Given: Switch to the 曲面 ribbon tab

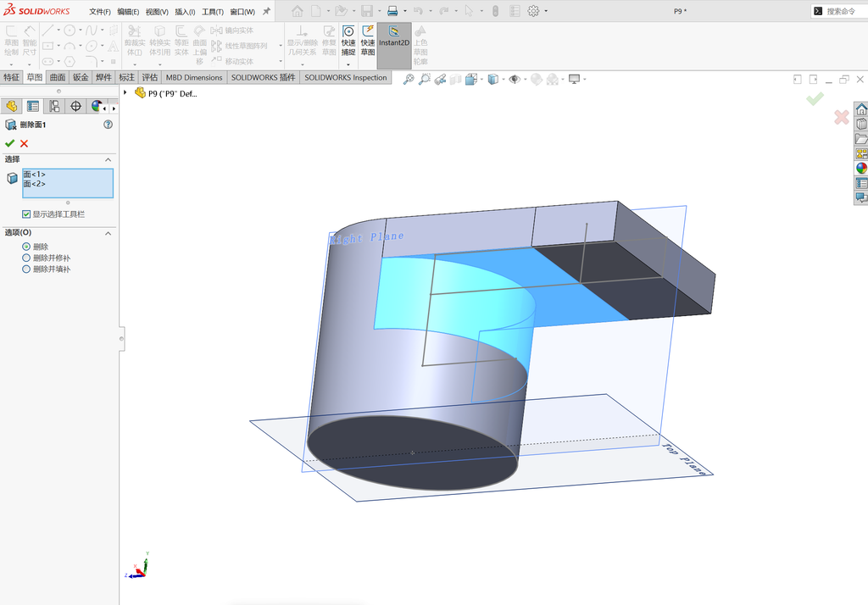Looking at the screenshot, I should (x=58, y=77).
